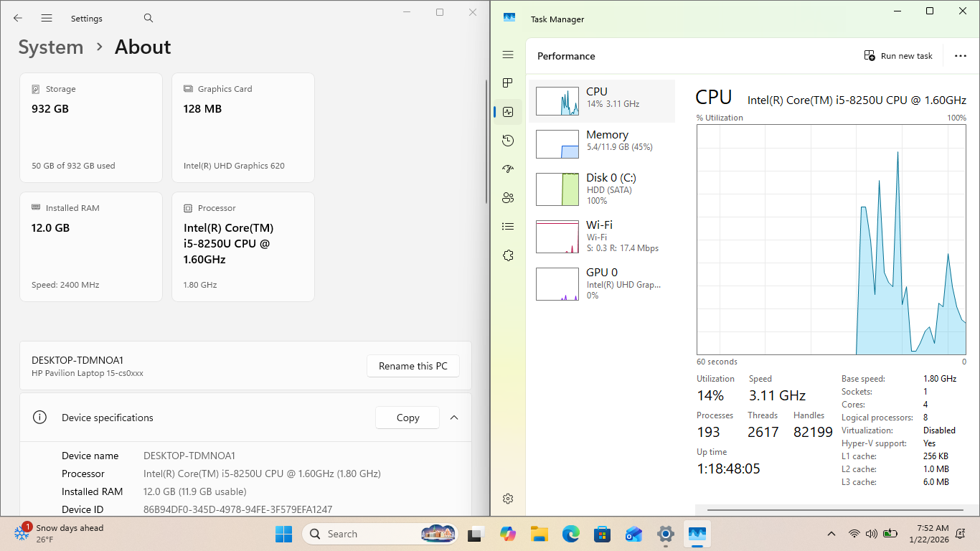Open Task Manager more options menu

(x=960, y=56)
